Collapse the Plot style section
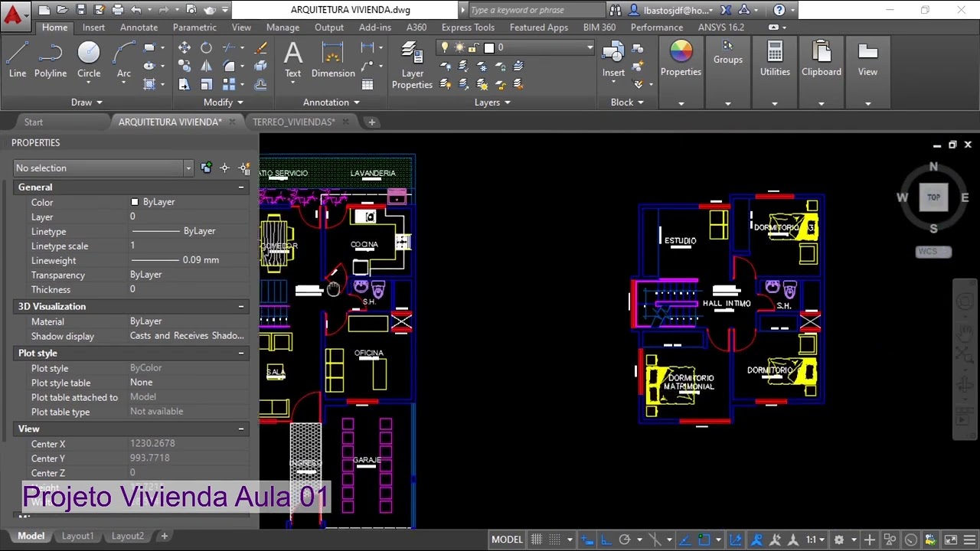Screen dimensions: 980x551 pos(241,354)
